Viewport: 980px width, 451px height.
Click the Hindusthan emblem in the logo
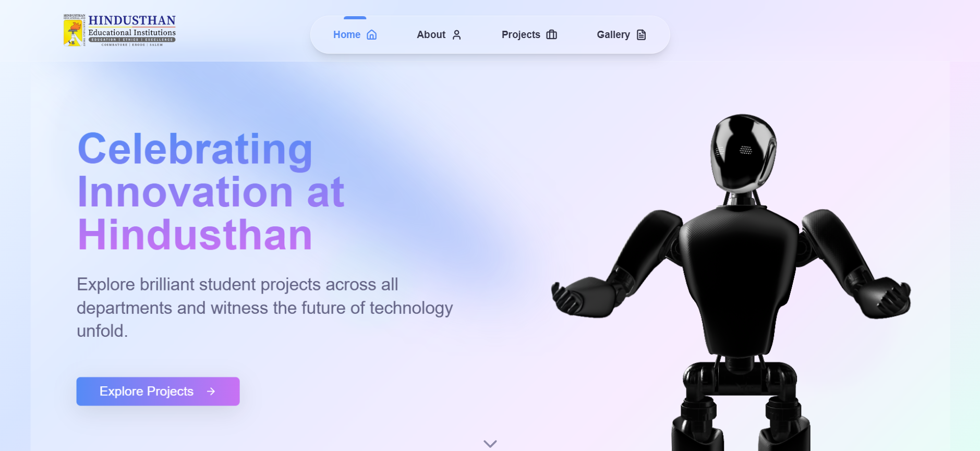point(74,30)
